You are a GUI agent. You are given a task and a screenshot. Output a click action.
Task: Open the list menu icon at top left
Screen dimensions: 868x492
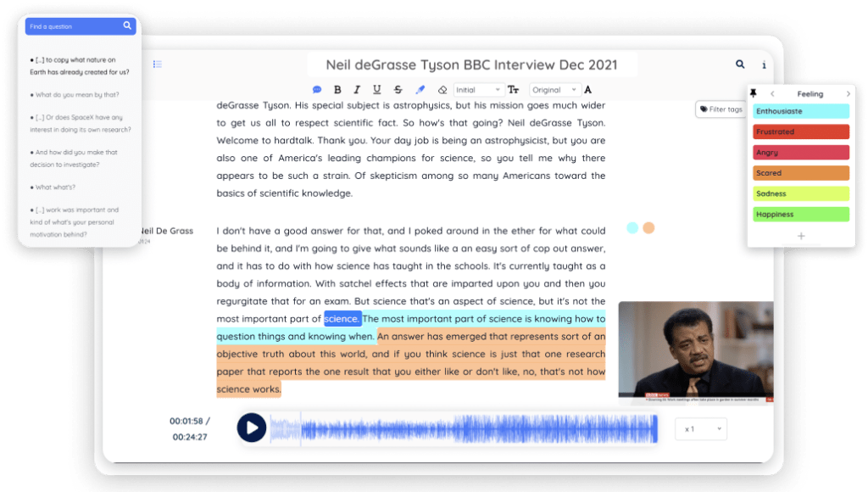[158, 64]
